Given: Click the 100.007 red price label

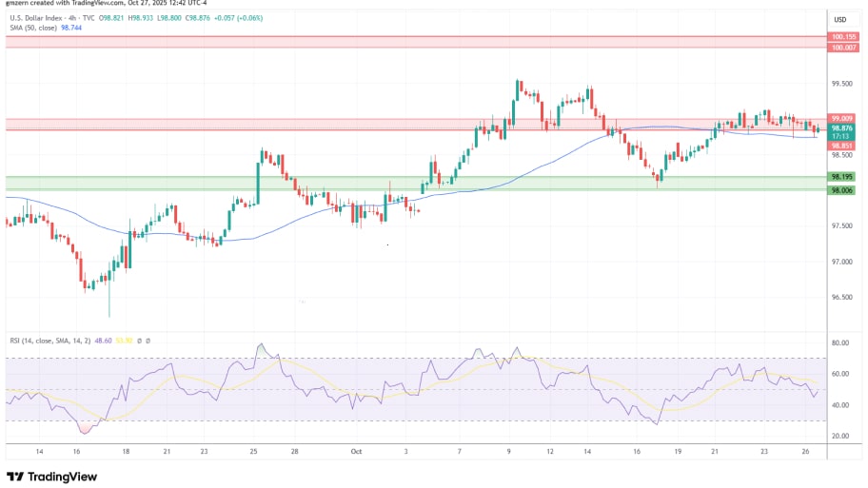Looking at the screenshot, I should [841, 47].
